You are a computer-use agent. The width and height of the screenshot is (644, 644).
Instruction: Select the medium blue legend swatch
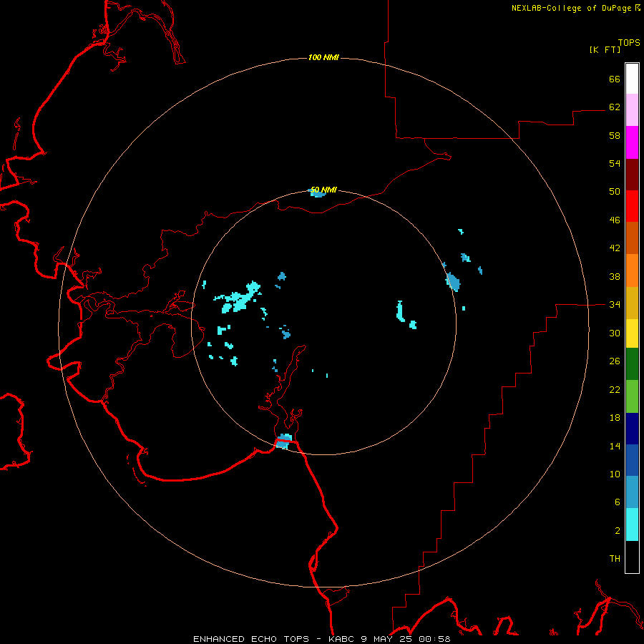tap(632, 460)
